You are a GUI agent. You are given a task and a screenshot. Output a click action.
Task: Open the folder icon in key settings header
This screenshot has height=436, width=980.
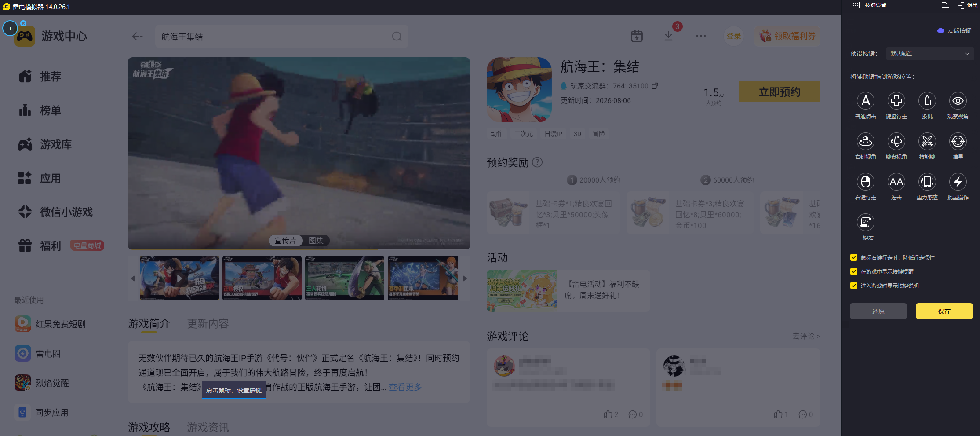click(945, 5)
